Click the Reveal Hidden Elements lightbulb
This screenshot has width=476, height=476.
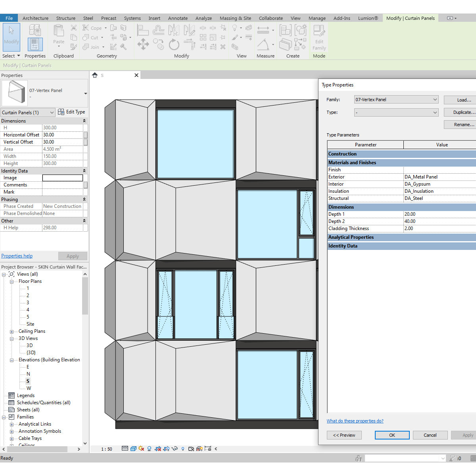click(183, 449)
